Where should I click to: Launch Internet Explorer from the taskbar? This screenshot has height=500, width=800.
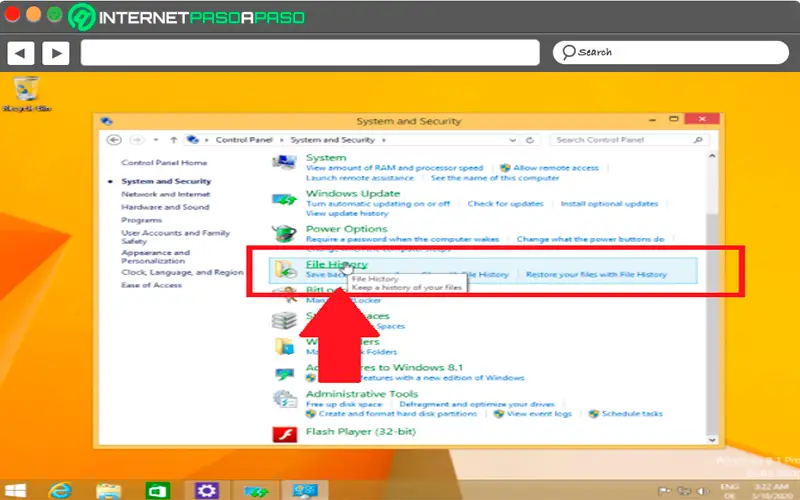coord(60,491)
